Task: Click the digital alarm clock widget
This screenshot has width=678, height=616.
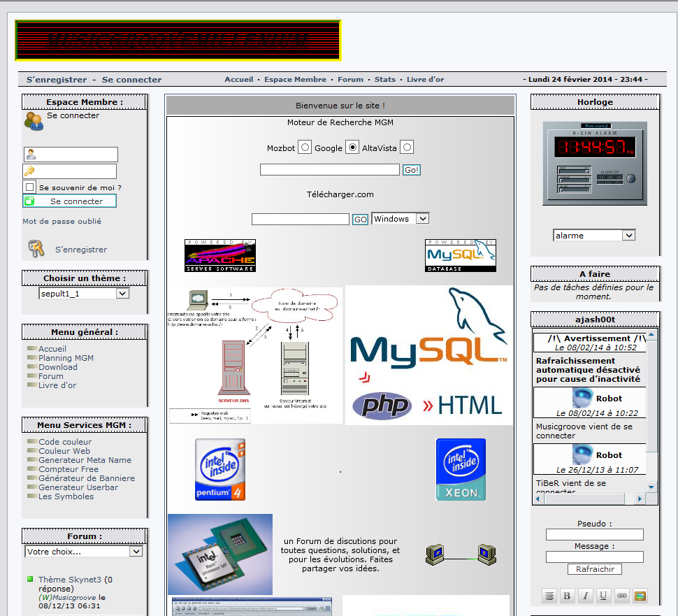Action: coord(595,164)
